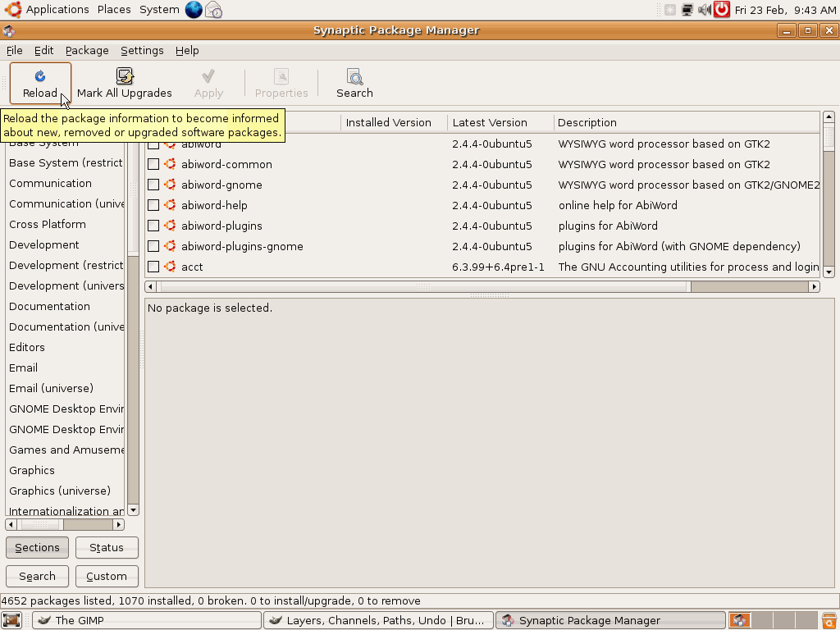Click package list scroll-up arrow
The height and width of the screenshot is (630, 840).
pyautogui.click(x=829, y=116)
